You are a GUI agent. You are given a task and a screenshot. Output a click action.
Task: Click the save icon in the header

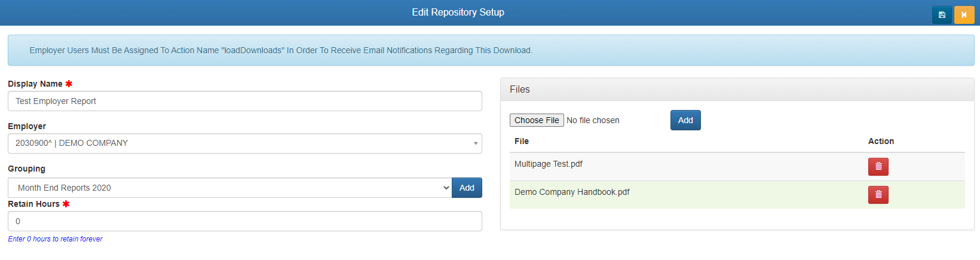click(x=942, y=15)
